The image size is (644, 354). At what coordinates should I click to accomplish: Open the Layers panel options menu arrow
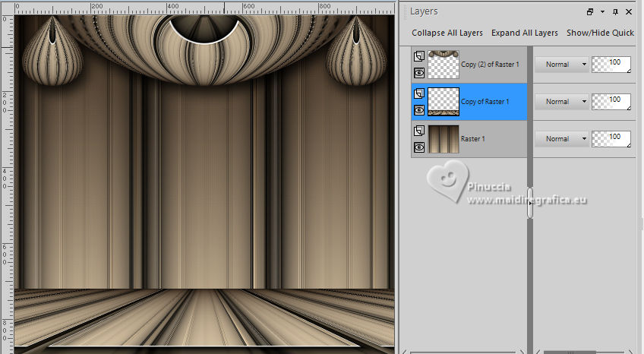coord(602,12)
